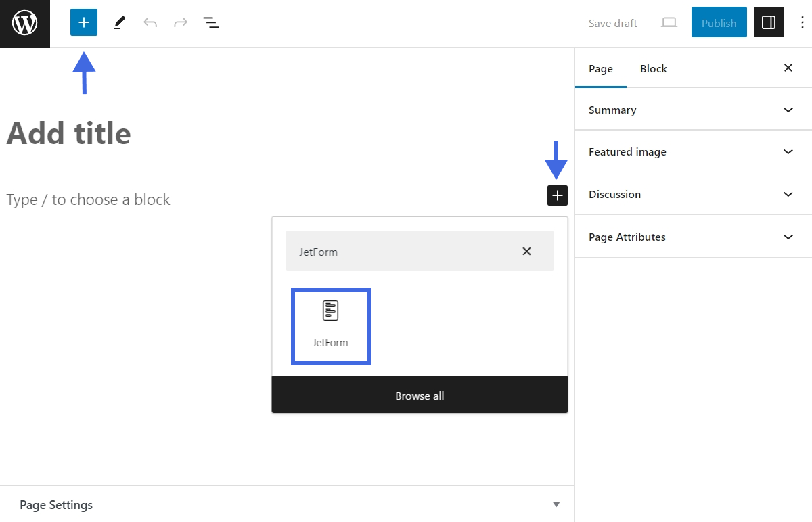This screenshot has height=522, width=812.
Task: Click the Publish button
Action: coord(719,22)
